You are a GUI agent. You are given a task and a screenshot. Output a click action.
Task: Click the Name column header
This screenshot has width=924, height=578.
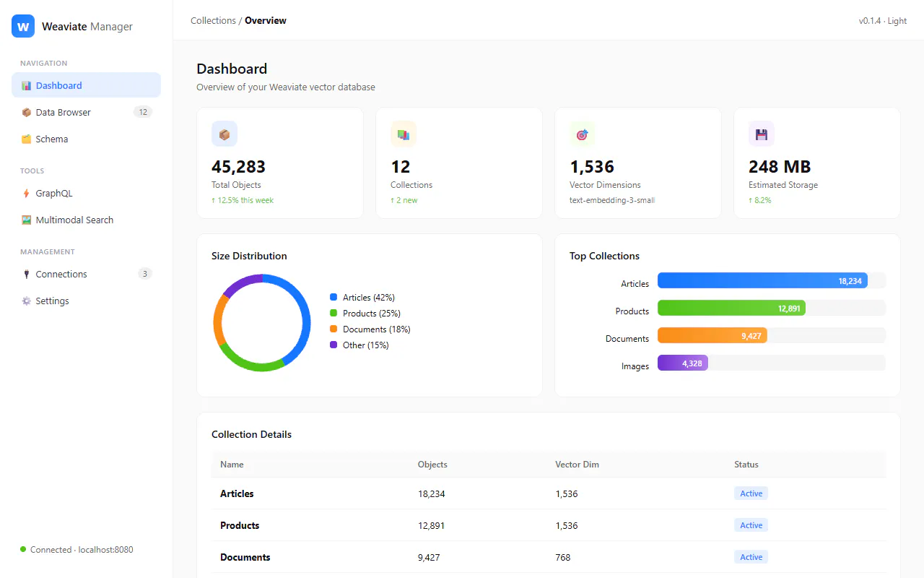232,465
